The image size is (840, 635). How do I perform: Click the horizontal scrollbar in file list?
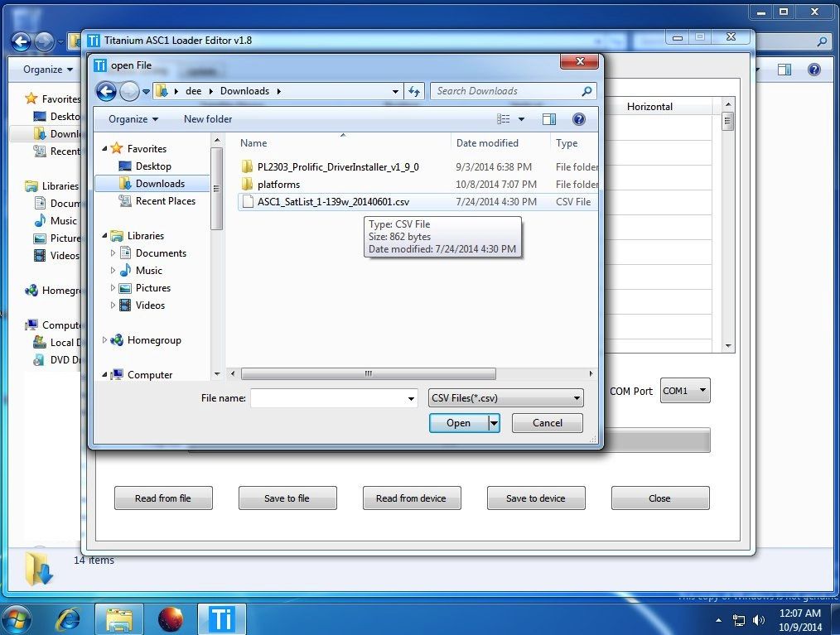(x=369, y=373)
